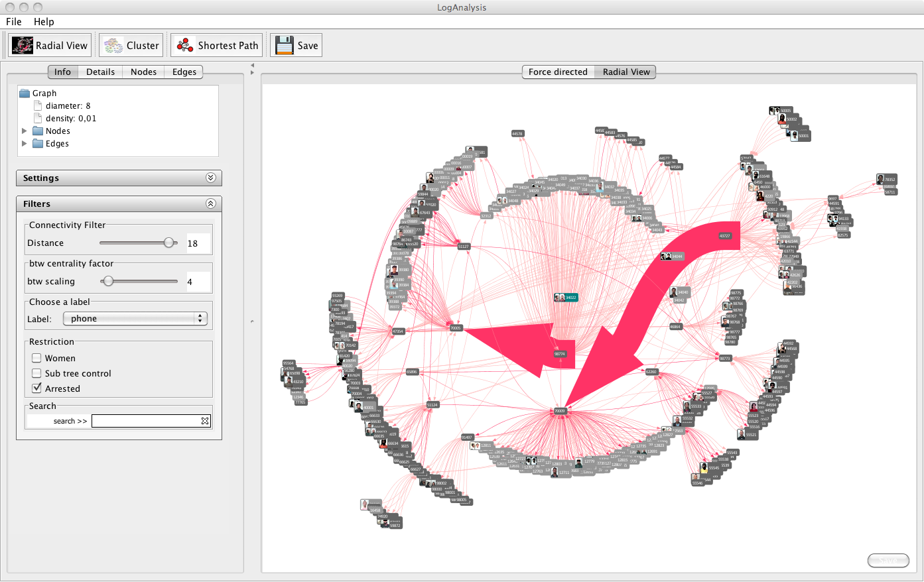Screen dimensions: 924x582
Task: Clear the search field with X icon
Action: click(x=205, y=421)
